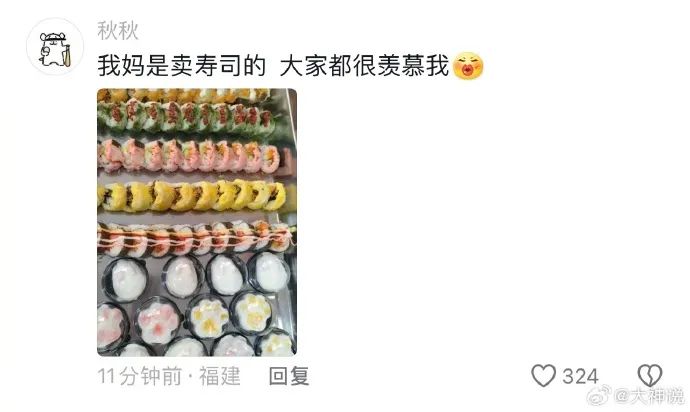Viewport: 690px width, 412px height.
Task: Select the comment text about selling sushi
Action: (x=273, y=66)
